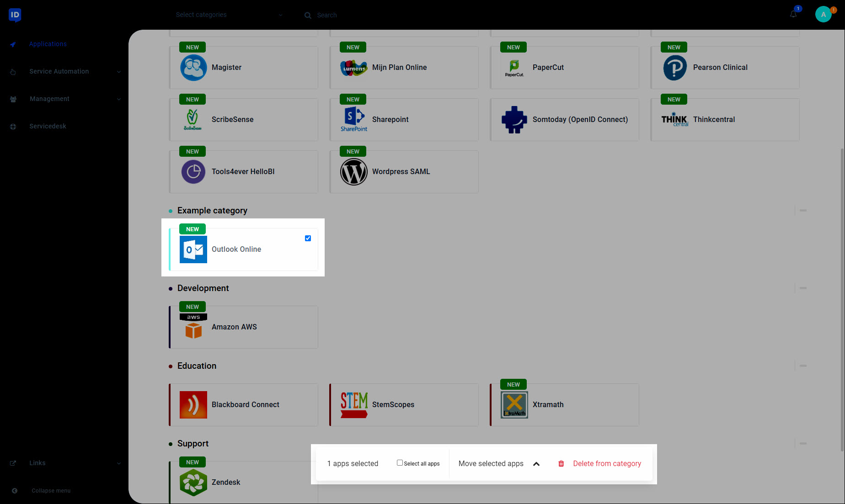
Task: Open Servicedesk from the sidebar
Action: tap(48, 126)
